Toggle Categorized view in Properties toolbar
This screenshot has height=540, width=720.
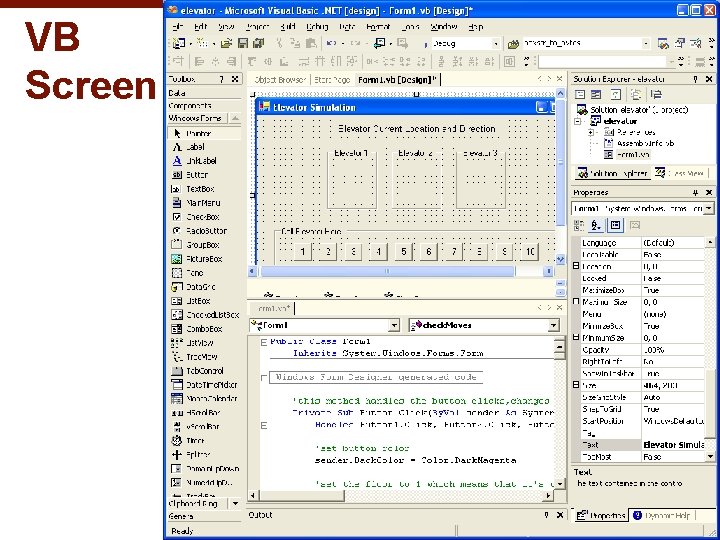(579, 225)
